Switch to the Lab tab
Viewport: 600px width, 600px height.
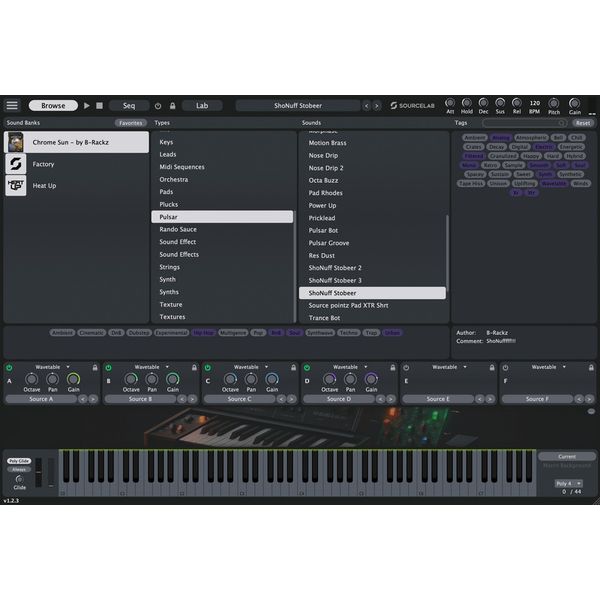coord(202,106)
